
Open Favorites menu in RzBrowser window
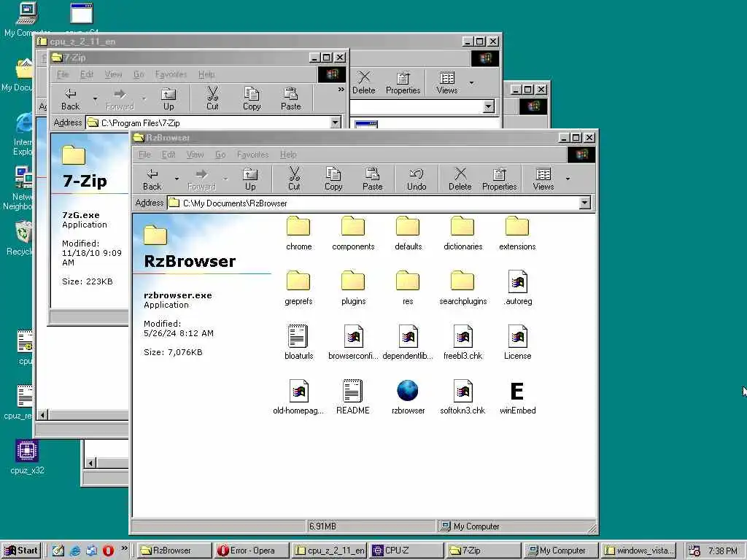click(252, 155)
